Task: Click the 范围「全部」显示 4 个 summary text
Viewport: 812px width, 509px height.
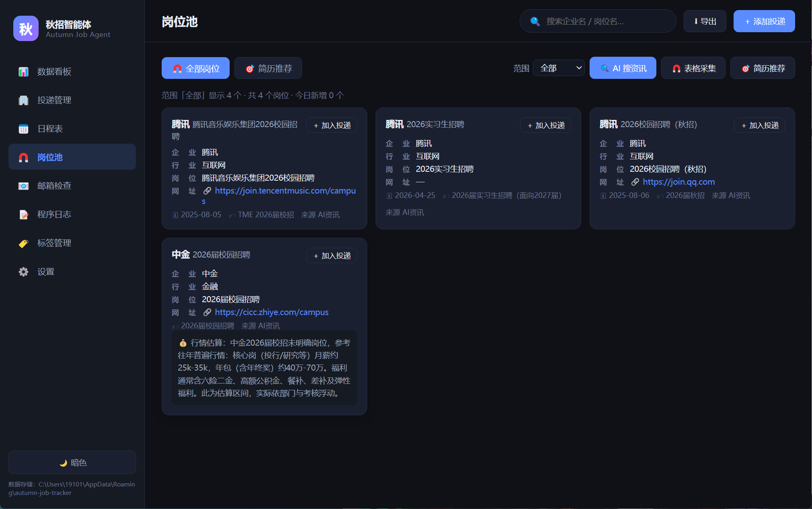Action: coord(253,95)
